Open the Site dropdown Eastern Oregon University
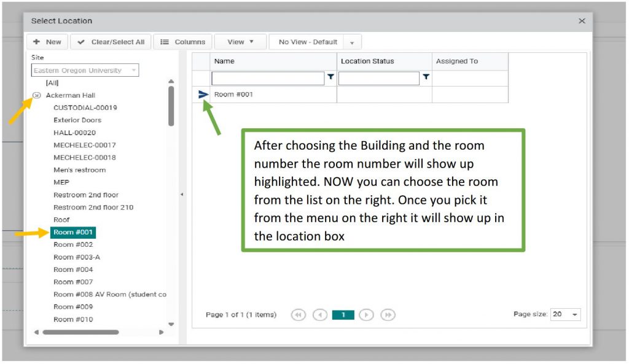 85,71
